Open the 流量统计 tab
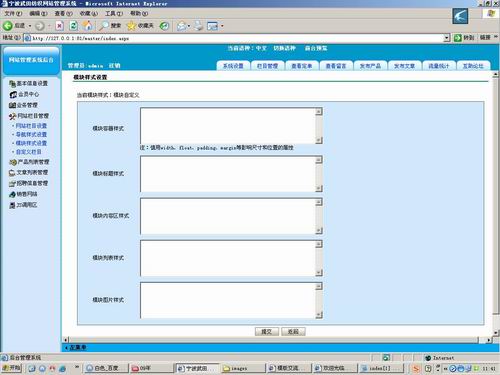The width and height of the screenshot is (500, 375). click(x=439, y=66)
